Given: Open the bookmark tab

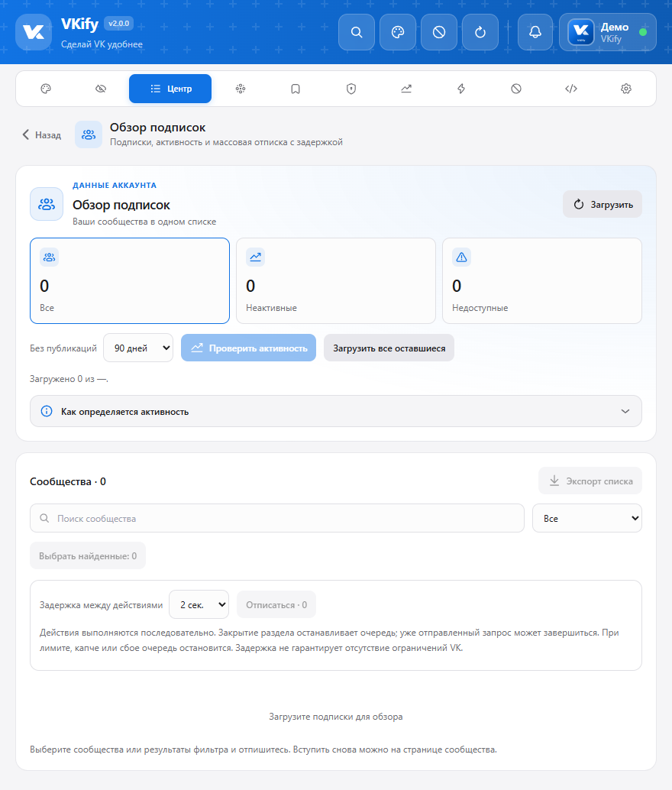Looking at the screenshot, I should pos(296,89).
